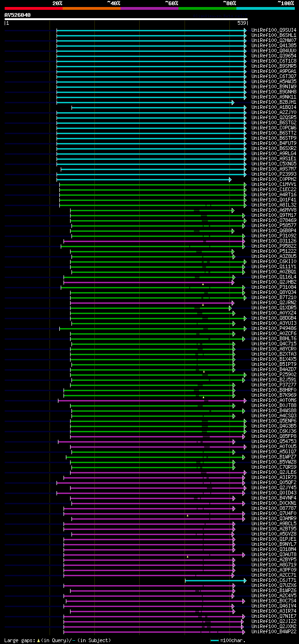The width and height of the screenshot is (299, 644).
Task: Click the yellow gap marker under Q2JHB2 bar
Action: pos(203,284)
